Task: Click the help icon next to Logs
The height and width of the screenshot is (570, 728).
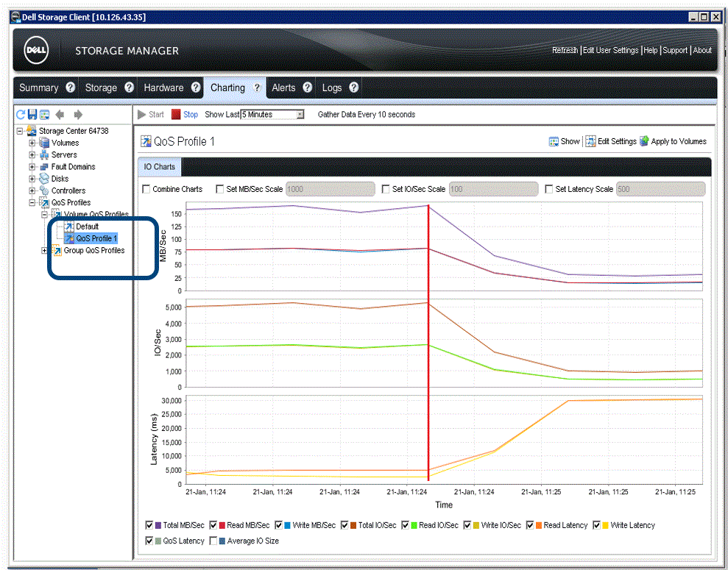Action: click(354, 88)
